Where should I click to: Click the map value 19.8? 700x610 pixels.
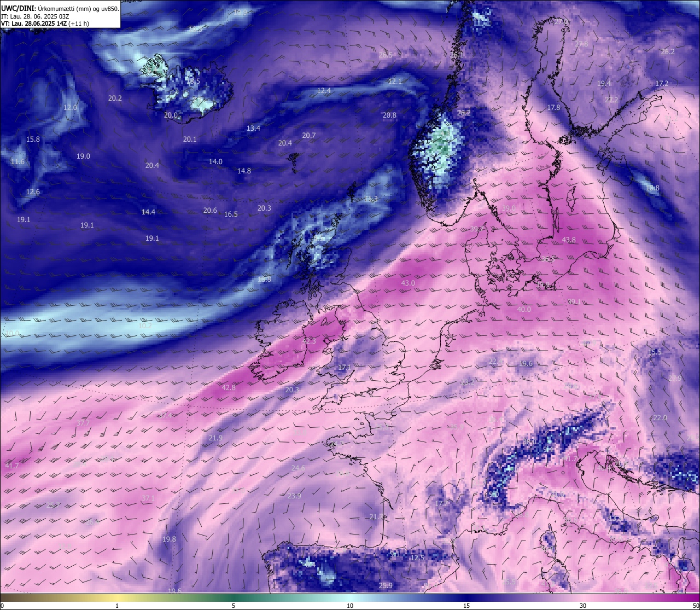(169, 539)
